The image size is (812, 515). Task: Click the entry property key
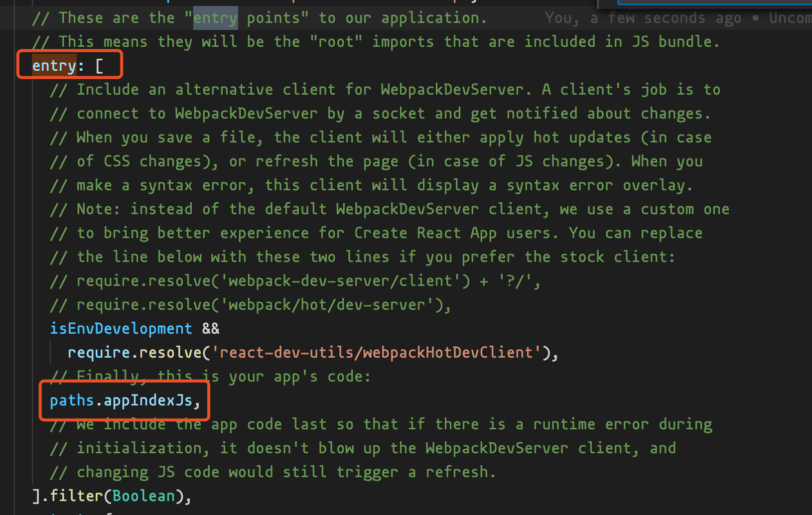pyautogui.click(x=54, y=66)
